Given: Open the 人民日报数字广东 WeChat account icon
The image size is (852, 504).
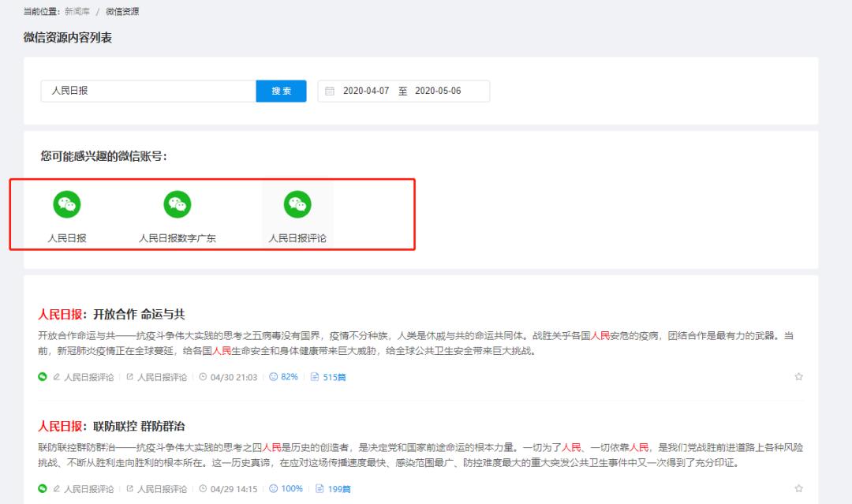Looking at the screenshot, I should [x=177, y=205].
